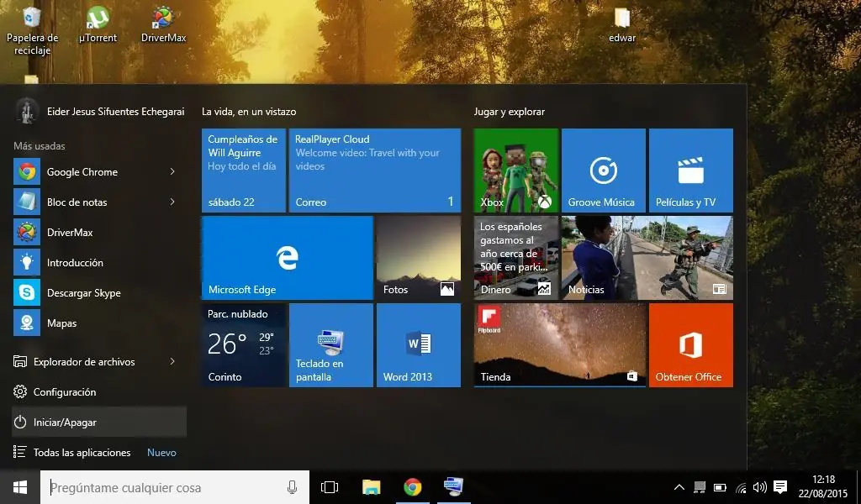Open the Iniciar/Apagar power menu
This screenshot has height=504, width=861.
[x=99, y=422]
